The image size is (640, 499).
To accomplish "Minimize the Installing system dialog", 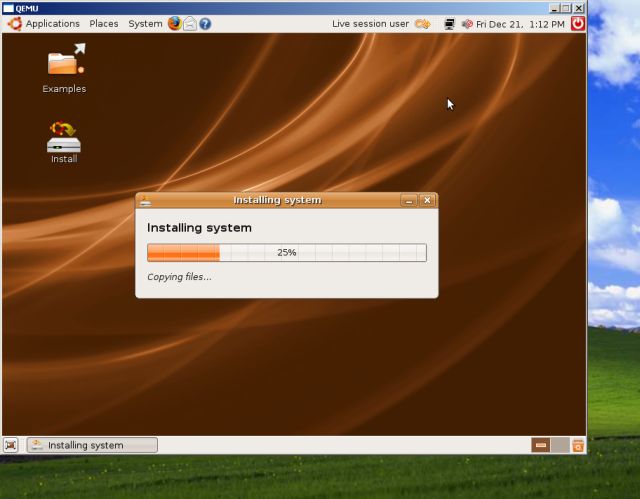I will [409, 200].
